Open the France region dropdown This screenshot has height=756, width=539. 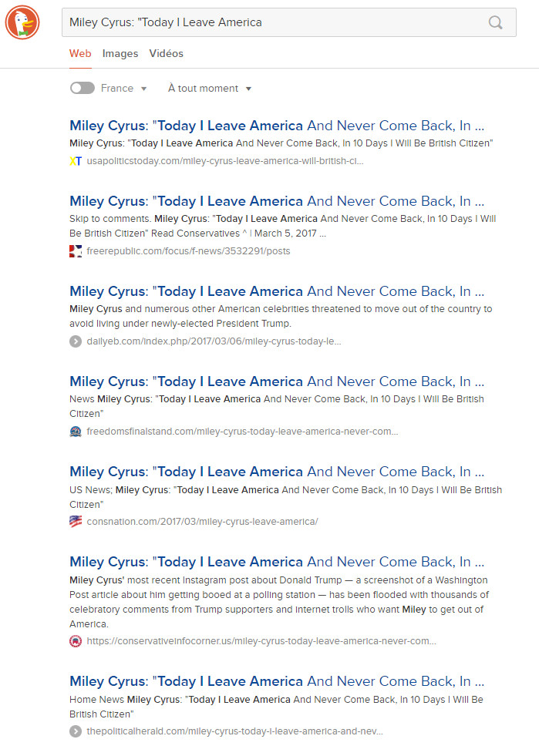point(124,88)
